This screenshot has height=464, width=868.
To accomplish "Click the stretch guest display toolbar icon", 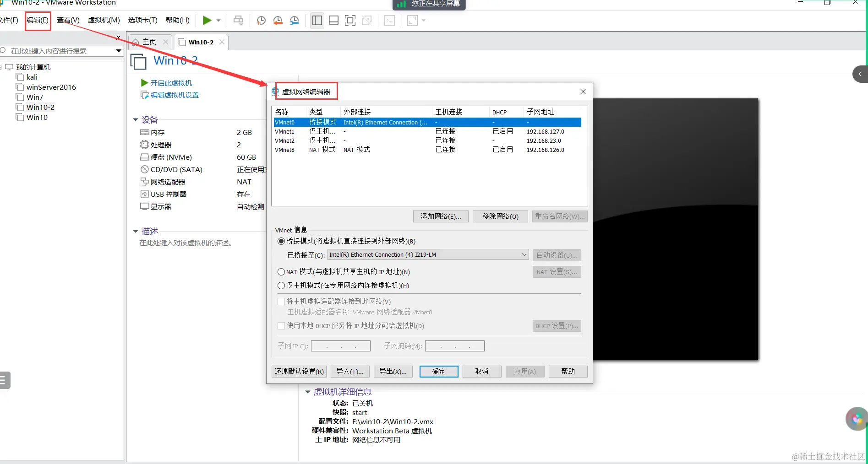I will point(412,20).
